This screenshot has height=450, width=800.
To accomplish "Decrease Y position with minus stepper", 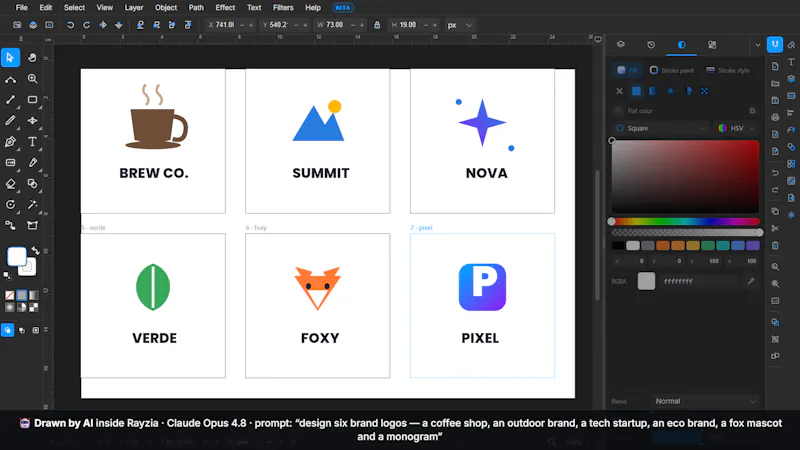I will 296,25.
